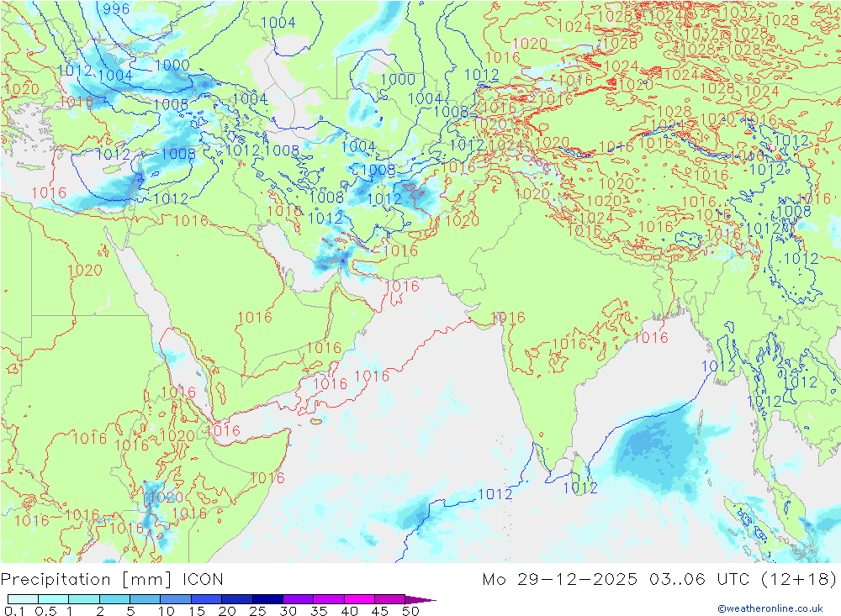Screen dimensions: 841x616
Task: Click the legend value '20'
Action: click(227, 611)
